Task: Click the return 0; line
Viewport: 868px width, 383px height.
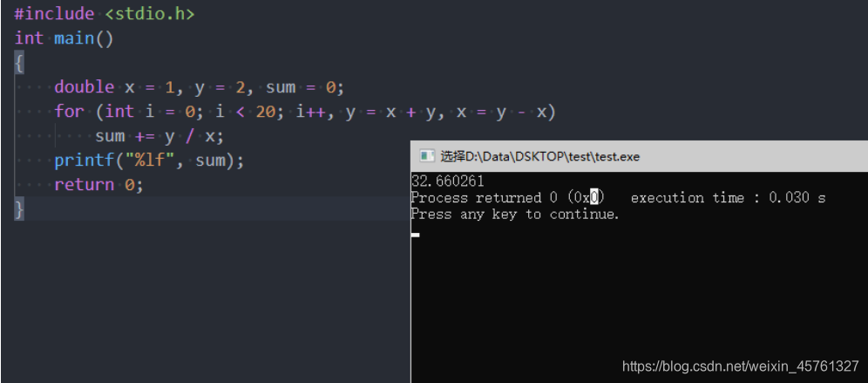Action: (98, 185)
